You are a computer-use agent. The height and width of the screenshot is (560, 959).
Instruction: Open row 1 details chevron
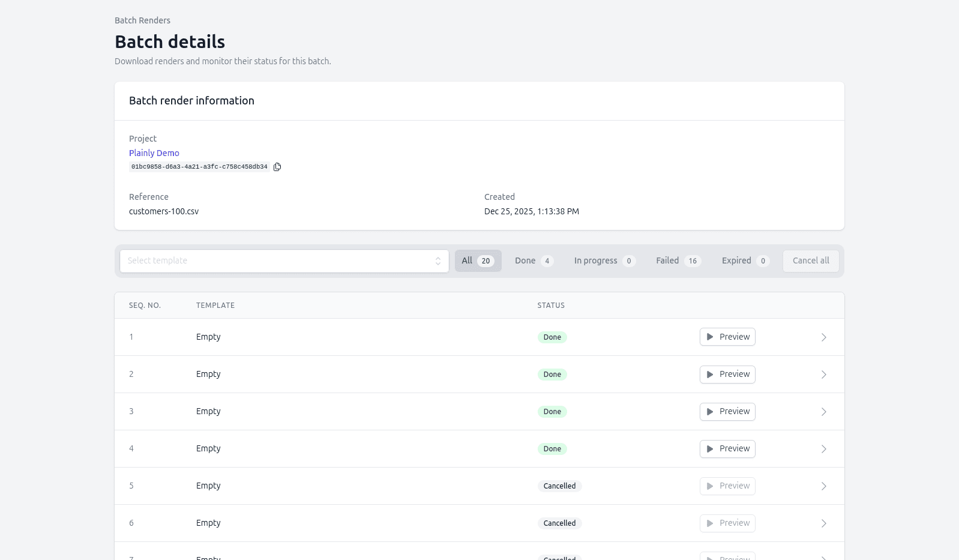point(823,337)
